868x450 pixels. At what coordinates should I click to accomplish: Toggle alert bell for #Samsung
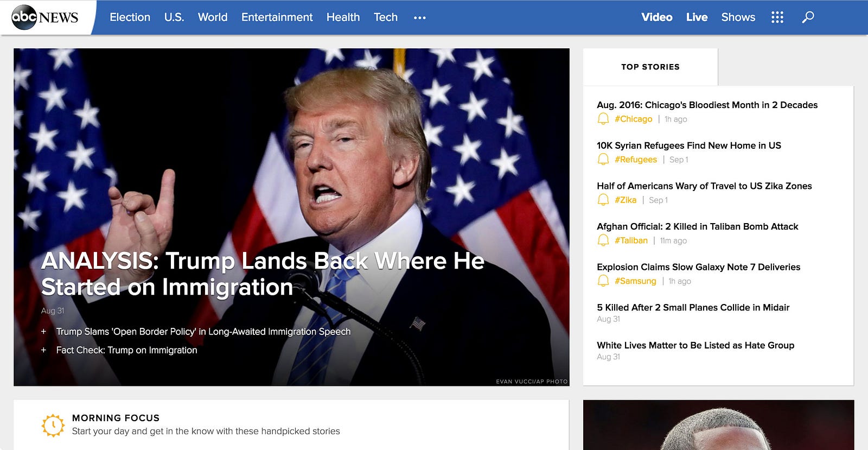[603, 281]
